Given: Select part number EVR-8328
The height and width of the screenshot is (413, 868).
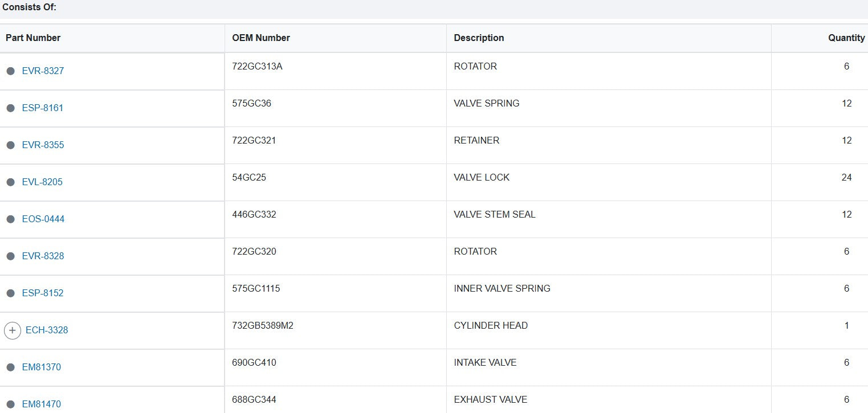Looking at the screenshot, I should click(43, 256).
